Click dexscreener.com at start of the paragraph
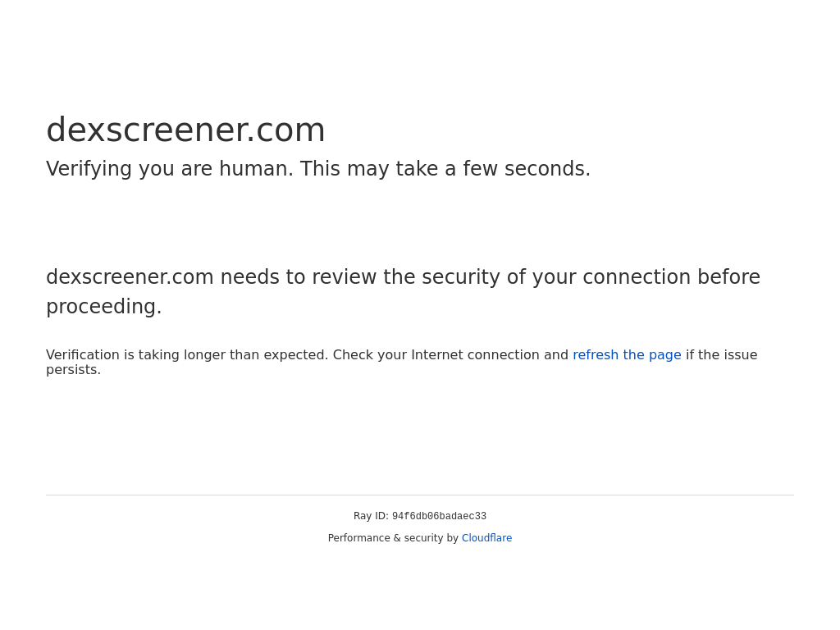Viewport: 840px width, 630px height. (x=130, y=277)
